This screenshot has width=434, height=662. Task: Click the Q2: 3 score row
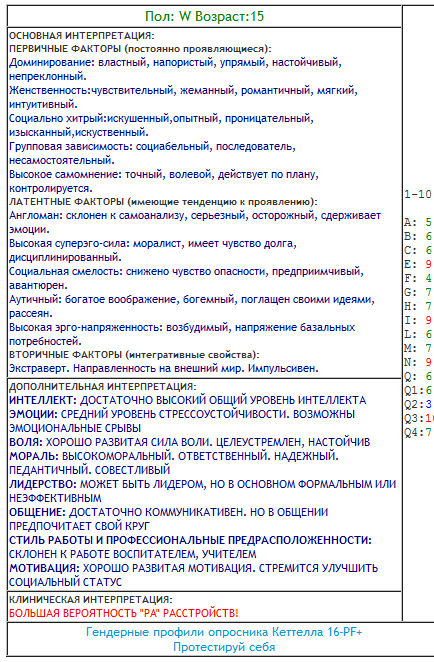point(418,404)
